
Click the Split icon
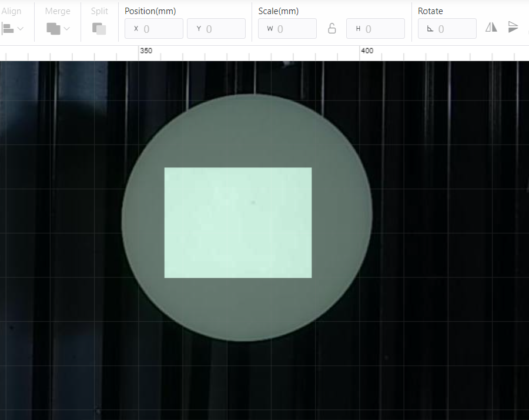click(99, 29)
